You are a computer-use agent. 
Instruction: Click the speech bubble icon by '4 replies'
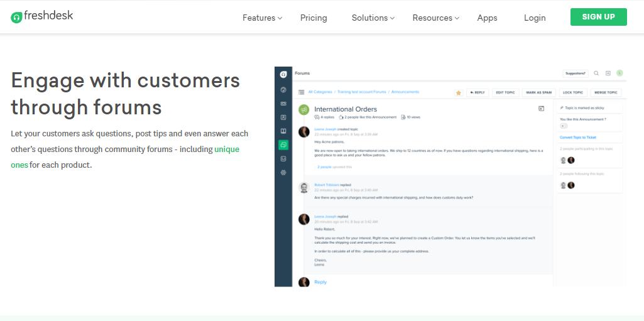[x=317, y=117]
